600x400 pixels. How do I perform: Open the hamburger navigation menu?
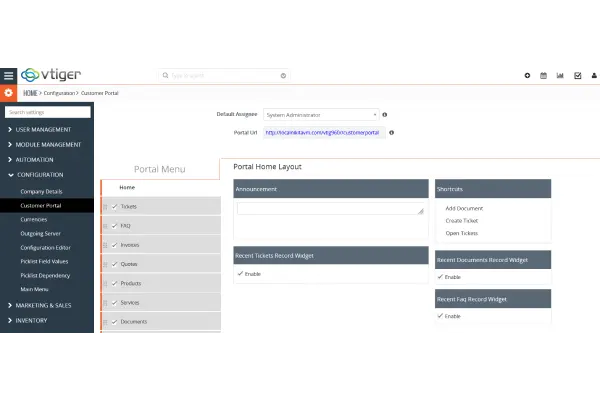[9, 75]
